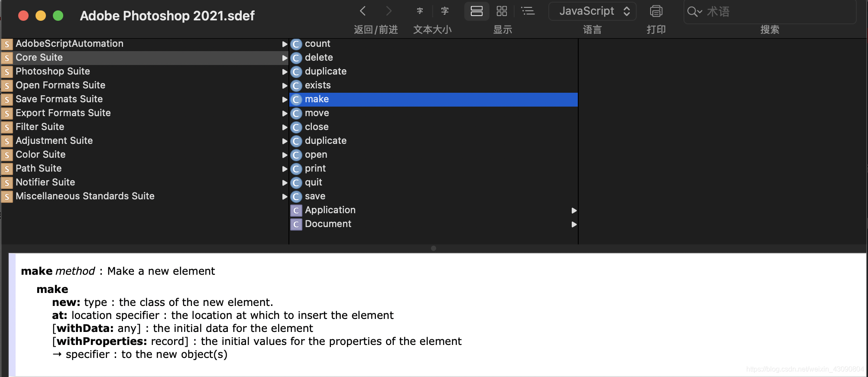
Task: Expand arrow beside Photoshop Suite
Action: (x=285, y=72)
